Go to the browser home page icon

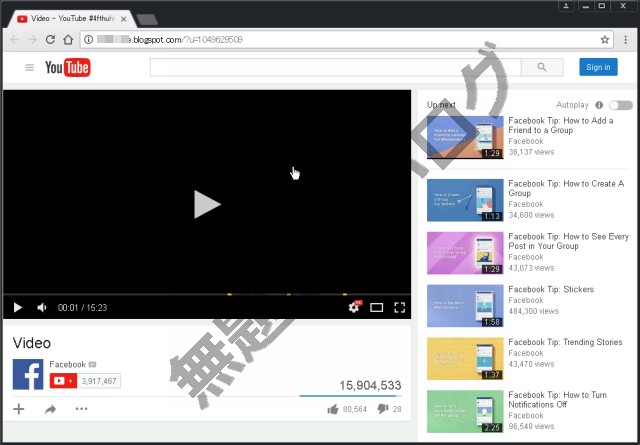coord(68,40)
